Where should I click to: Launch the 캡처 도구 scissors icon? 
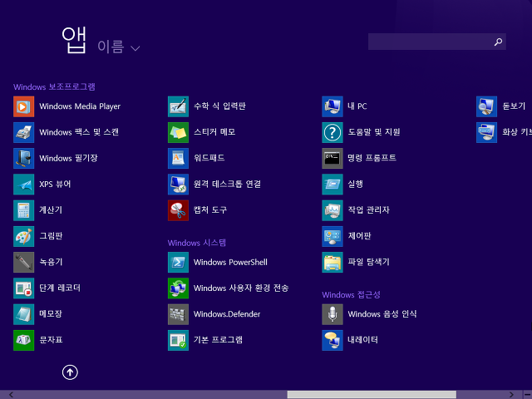178,210
